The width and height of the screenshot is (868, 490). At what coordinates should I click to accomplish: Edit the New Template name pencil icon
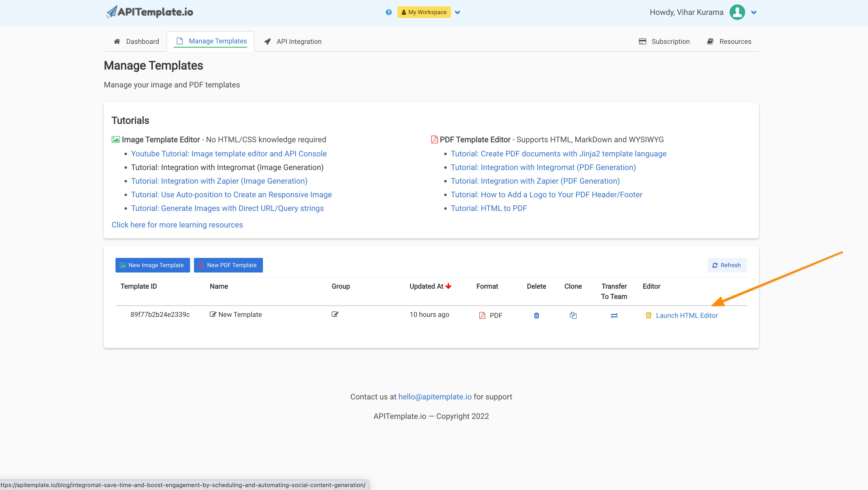click(213, 314)
